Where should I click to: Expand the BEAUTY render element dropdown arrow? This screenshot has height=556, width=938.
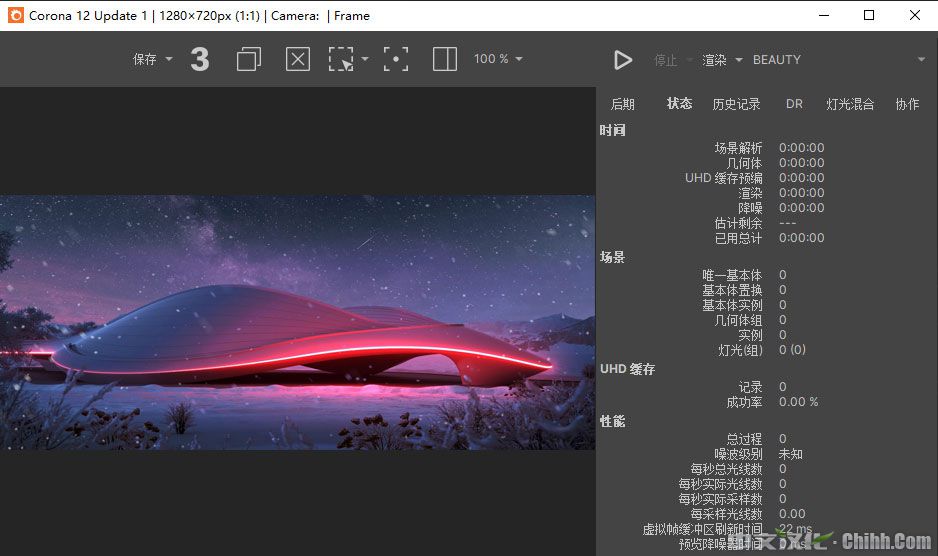[x=921, y=60]
